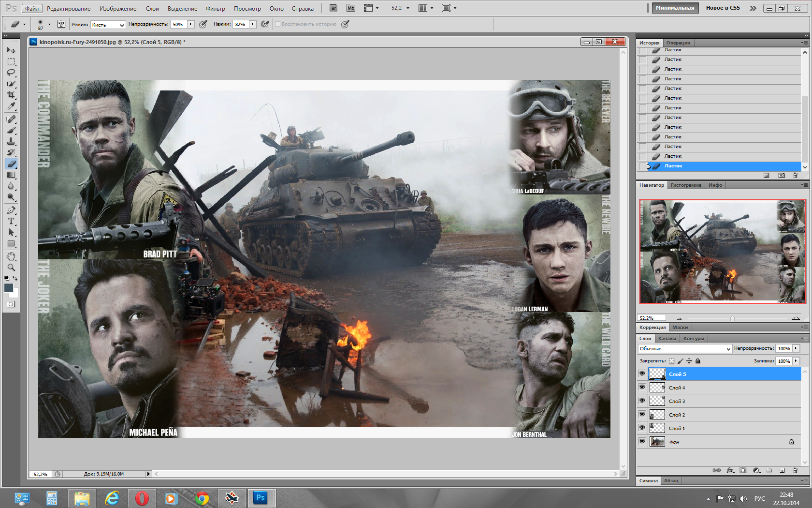Screen dimensions: 812x508
Task: Toggle lock transparent pixels
Action: coord(671,361)
